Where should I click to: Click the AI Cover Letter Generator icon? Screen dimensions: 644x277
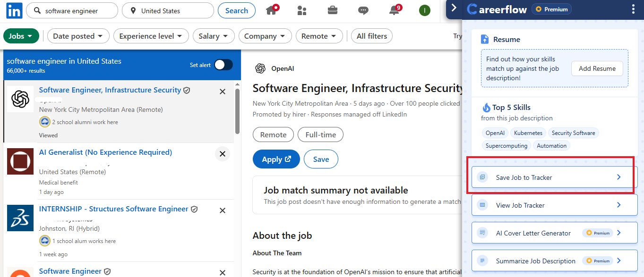coord(482,233)
